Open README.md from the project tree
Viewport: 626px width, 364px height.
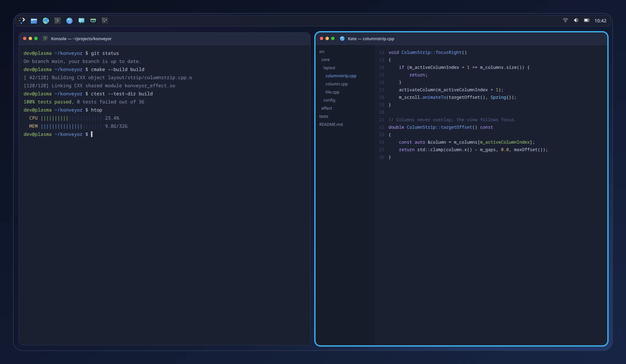331,125
